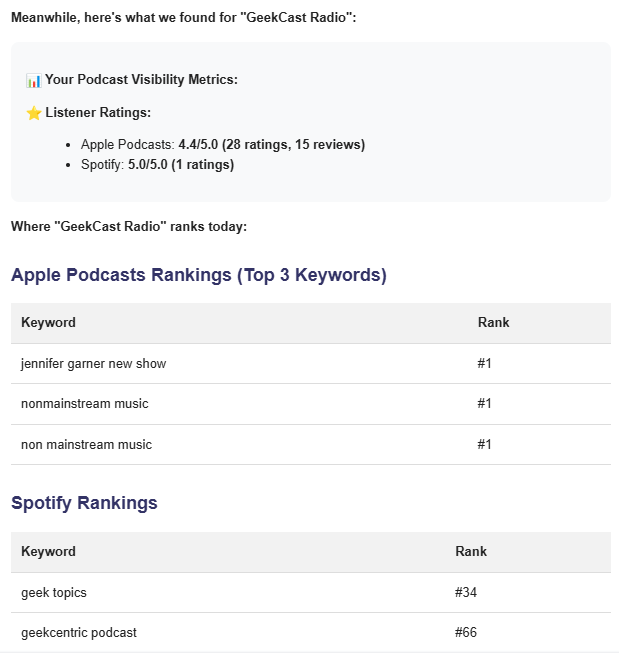This screenshot has height=668, width=619.
Task: Click 'Apple Podcasts Rankings (Top 3 Keywords)' heading
Action: (x=199, y=275)
